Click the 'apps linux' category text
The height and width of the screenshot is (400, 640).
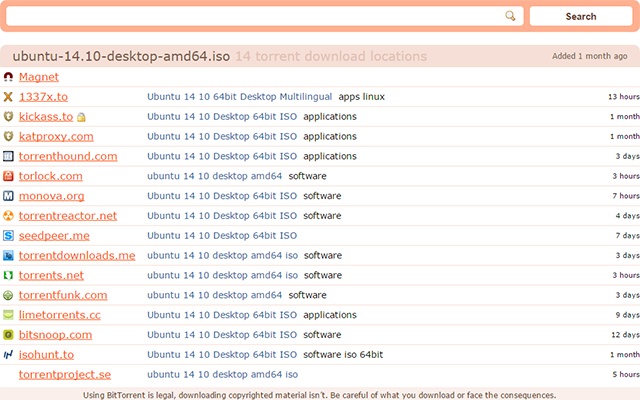362,97
